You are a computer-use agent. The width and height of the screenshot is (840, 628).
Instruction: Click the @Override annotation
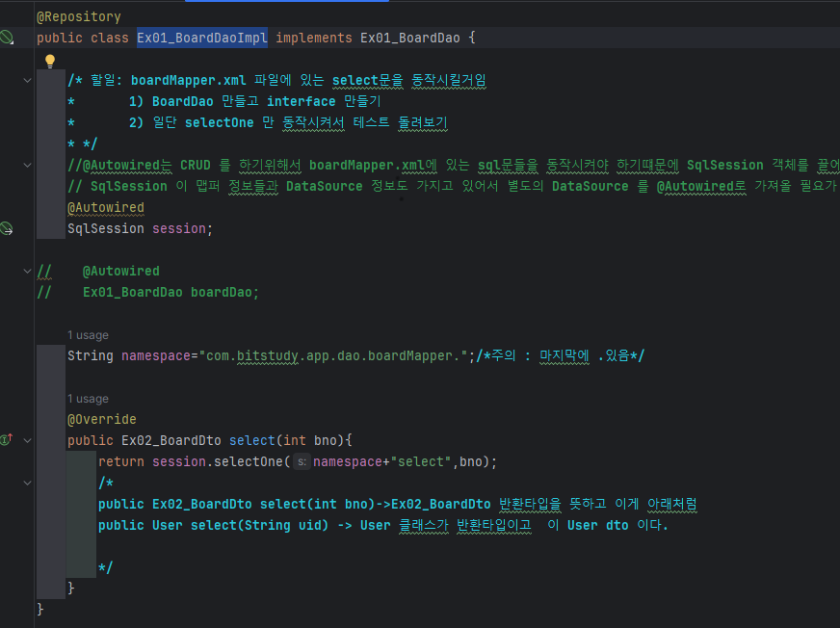tap(102, 419)
